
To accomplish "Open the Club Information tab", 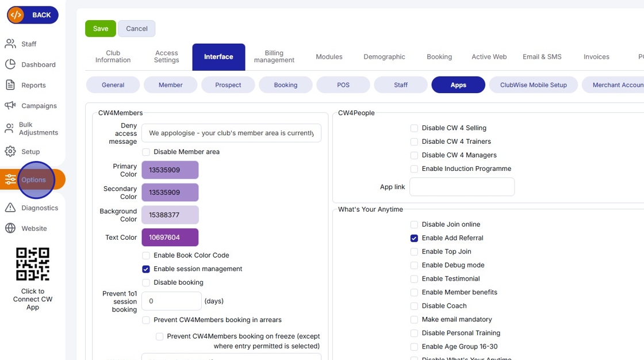I will coord(113,57).
